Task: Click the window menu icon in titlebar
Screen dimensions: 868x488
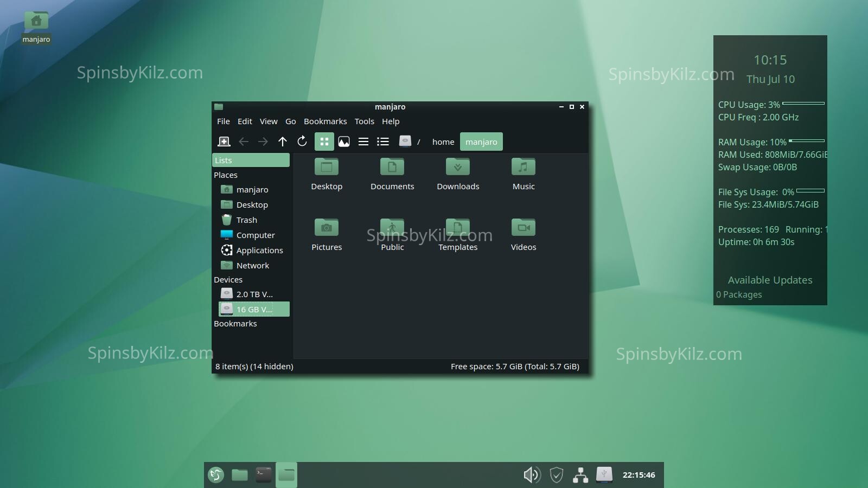Action: coord(219,107)
